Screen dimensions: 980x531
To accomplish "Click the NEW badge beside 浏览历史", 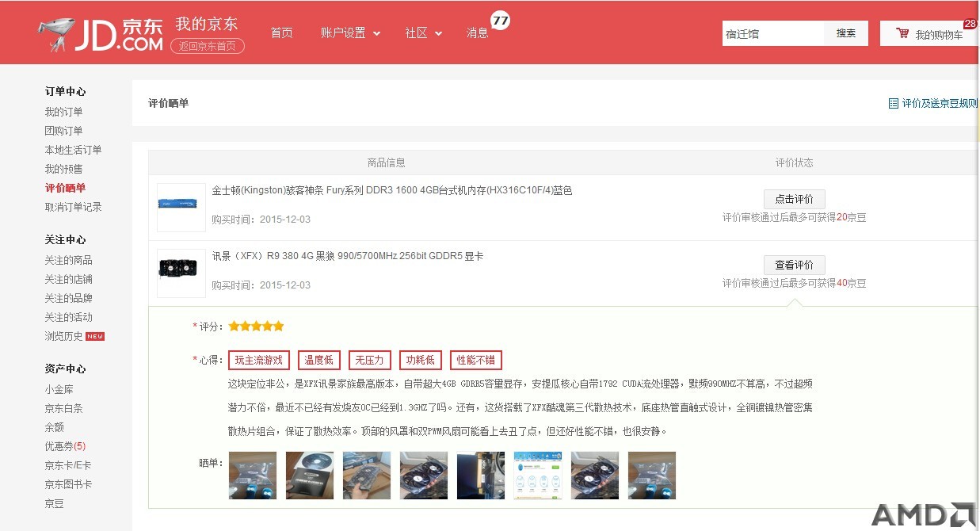I will pos(95,336).
